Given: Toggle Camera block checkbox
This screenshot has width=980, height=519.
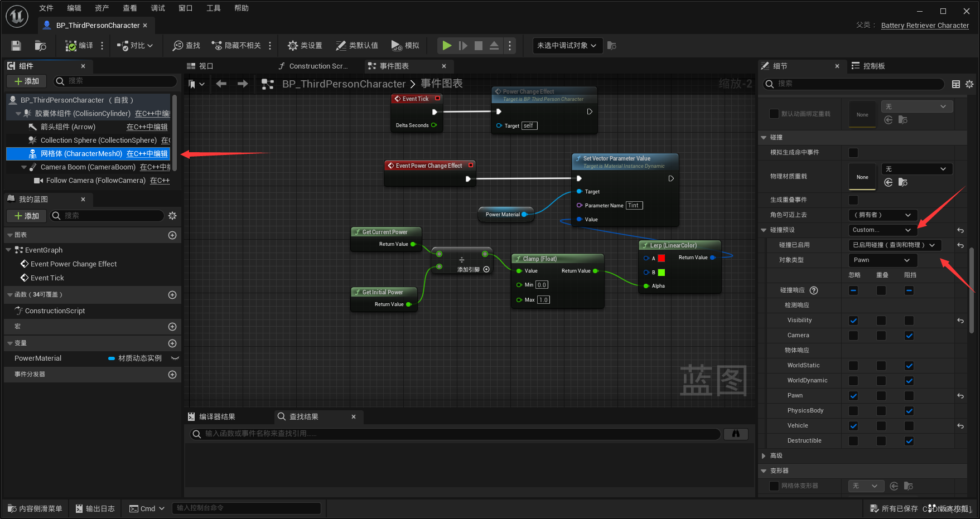Looking at the screenshot, I should tap(909, 336).
